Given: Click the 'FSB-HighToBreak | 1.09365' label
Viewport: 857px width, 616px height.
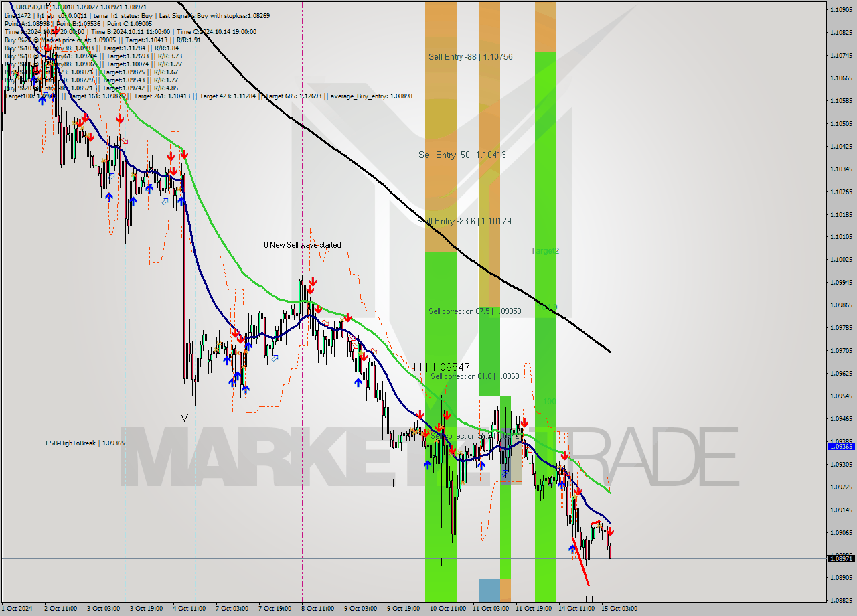Looking at the screenshot, I should point(85,443).
